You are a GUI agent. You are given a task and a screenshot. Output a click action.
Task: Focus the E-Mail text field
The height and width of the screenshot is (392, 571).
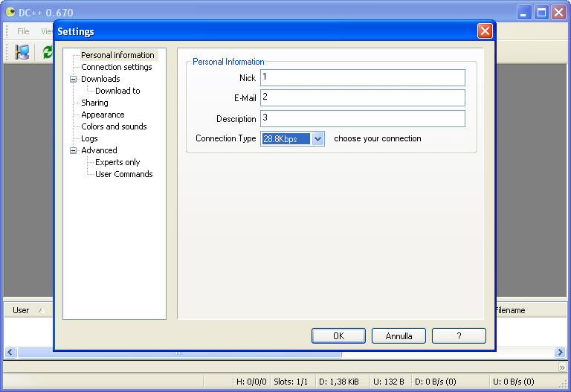pyautogui.click(x=362, y=98)
